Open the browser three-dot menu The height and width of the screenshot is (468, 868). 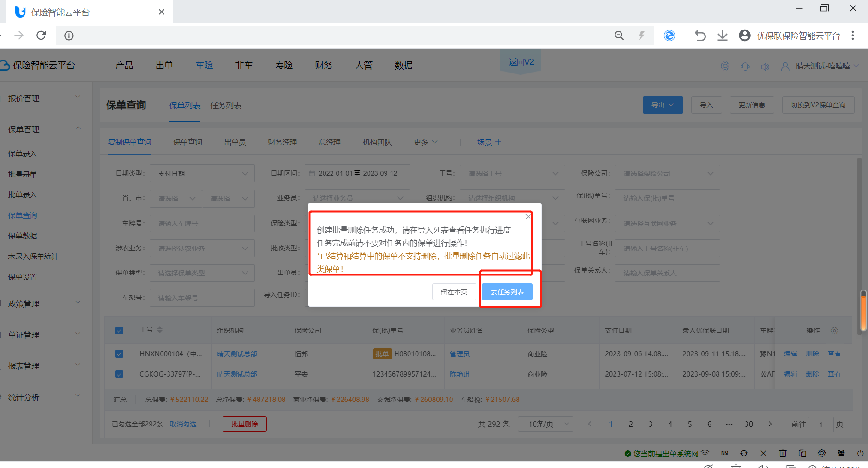pos(853,36)
